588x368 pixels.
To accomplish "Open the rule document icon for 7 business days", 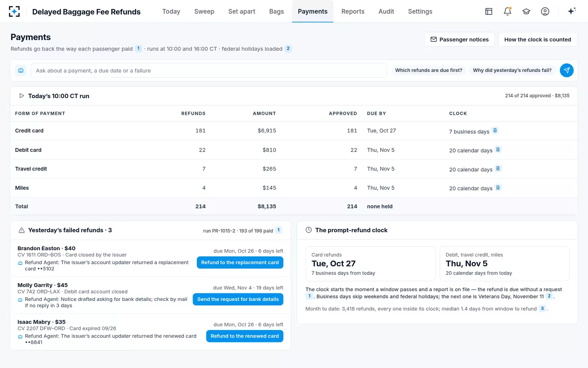I will point(495,131).
